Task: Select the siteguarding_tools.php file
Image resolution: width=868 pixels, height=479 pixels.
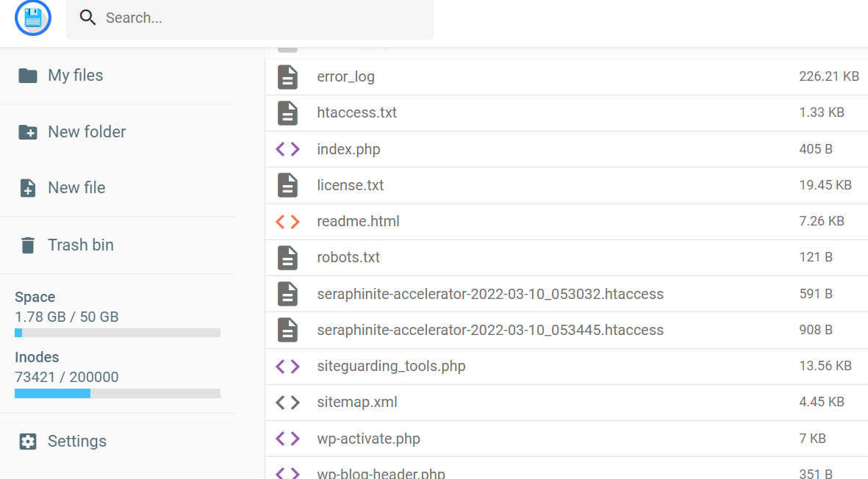Action: (x=391, y=366)
